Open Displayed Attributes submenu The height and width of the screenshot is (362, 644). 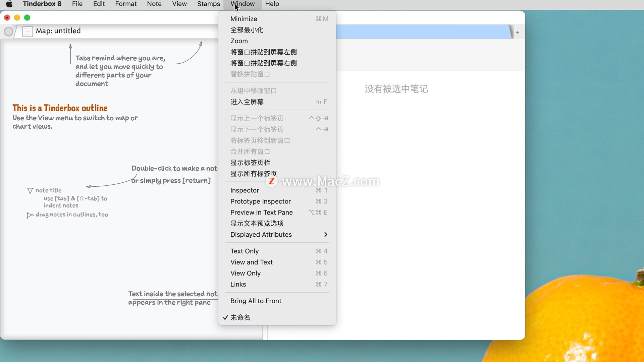pos(277,235)
